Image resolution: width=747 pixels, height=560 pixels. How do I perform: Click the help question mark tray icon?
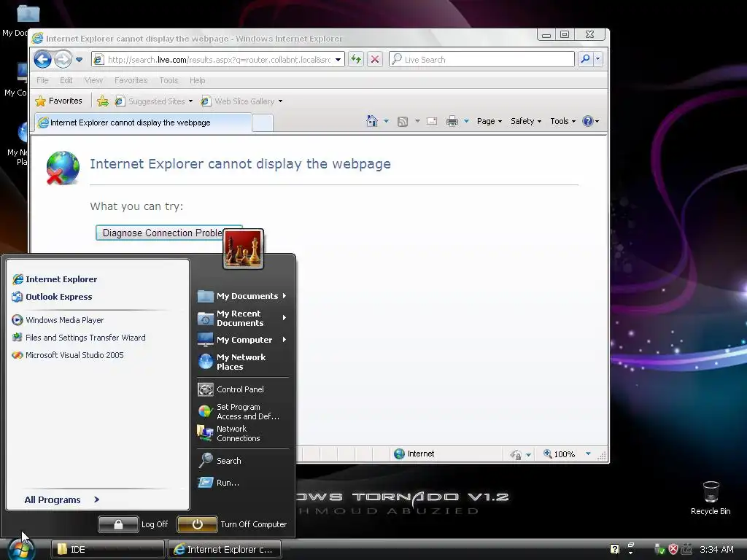tap(614, 549)
